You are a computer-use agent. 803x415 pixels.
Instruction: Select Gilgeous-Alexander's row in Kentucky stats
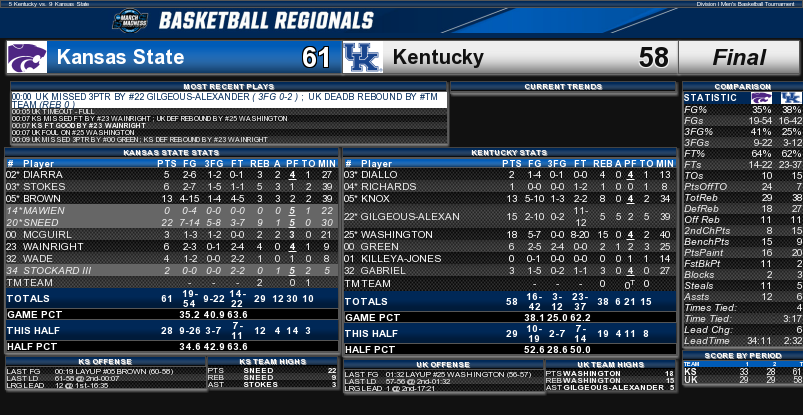510,216
